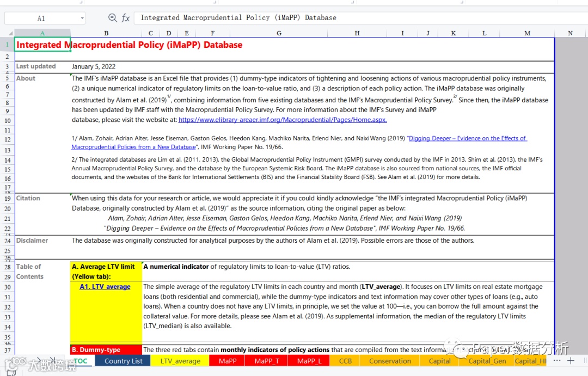Viewport: 588px width, 376px height.
Task: Click the 'Last updated' label cell
Action: (x=36, y=66)
